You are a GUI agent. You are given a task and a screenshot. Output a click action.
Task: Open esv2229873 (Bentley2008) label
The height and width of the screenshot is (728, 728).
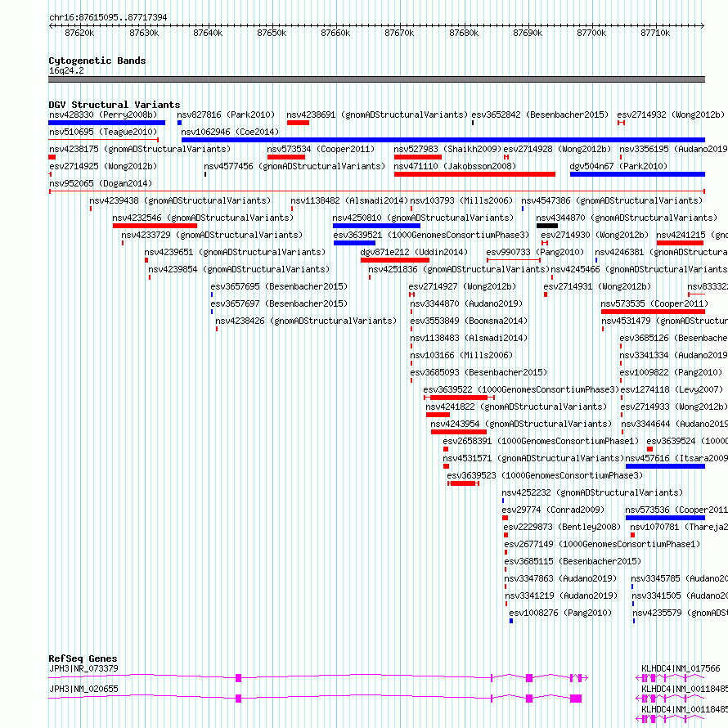pos(562,527)
